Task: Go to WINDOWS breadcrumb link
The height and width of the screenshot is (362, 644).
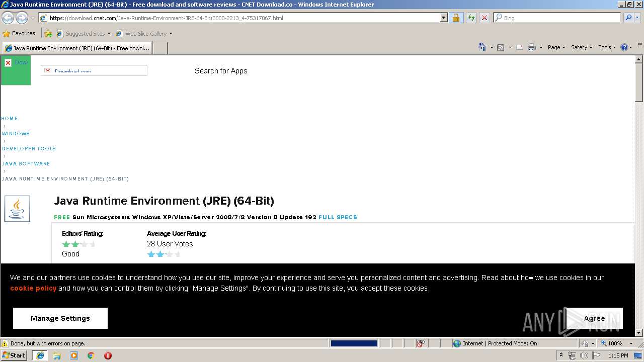Action: [16, 134]
